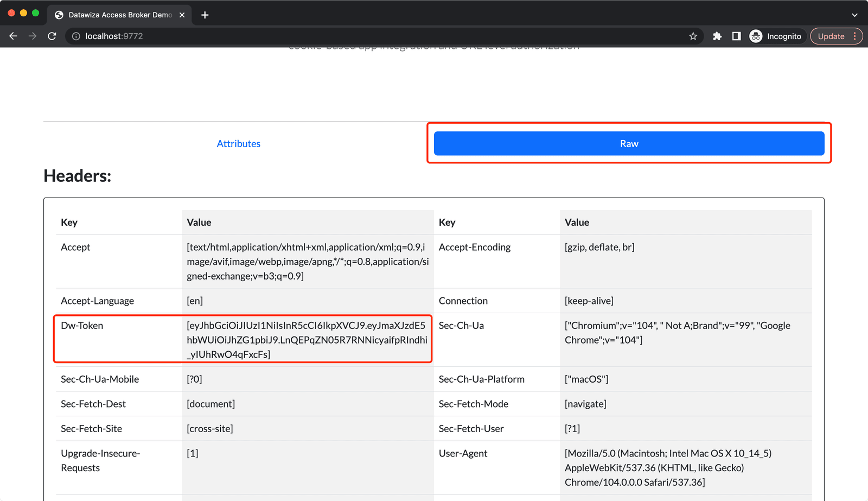The image size is (868, 501).
Task: Open a new browser tab
Action: [x=205, y=15]
